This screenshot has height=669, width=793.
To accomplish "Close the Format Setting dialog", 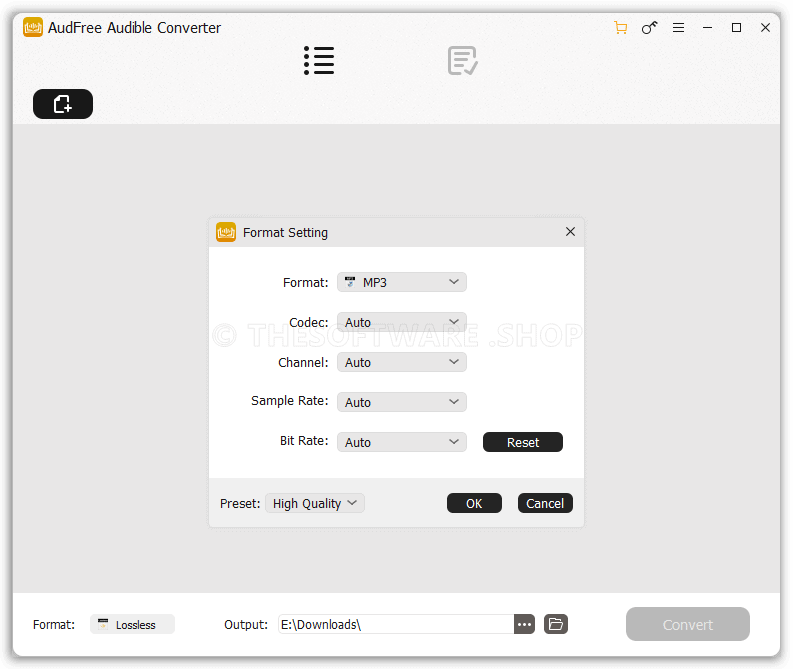I will [570, 232].
